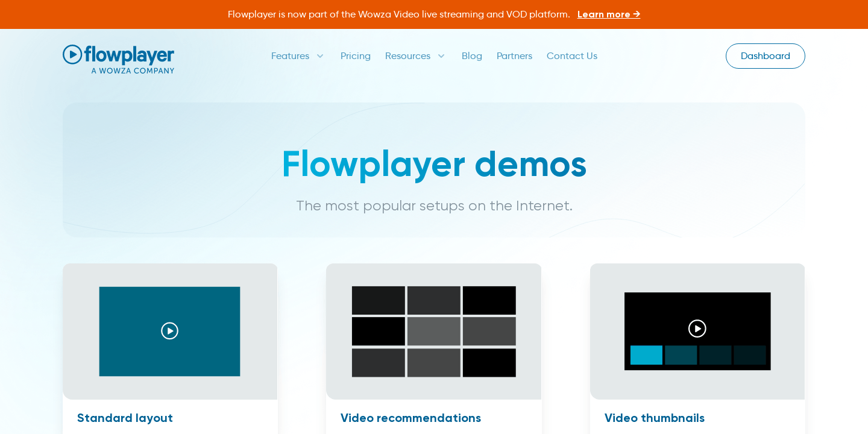Follow the Learn more link in the banner
The height and width of the screenshot is (434, 868).
(609, 14)
